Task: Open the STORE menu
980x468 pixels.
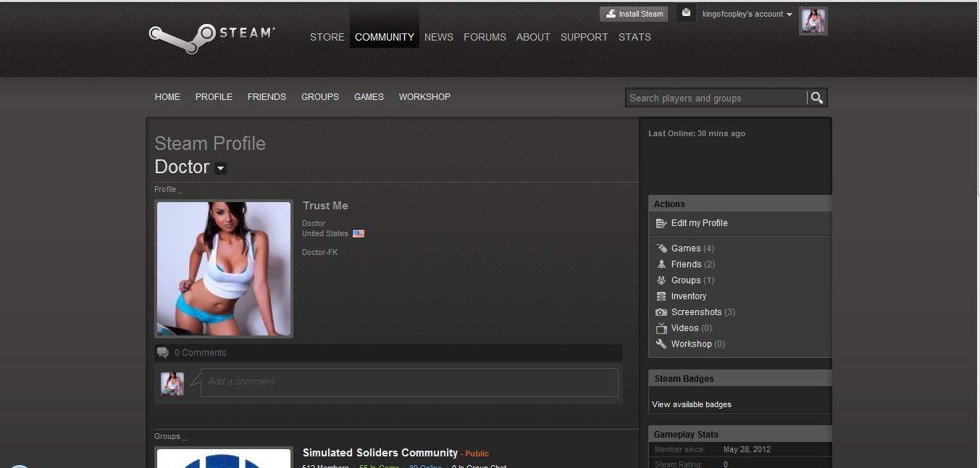Action: tap(327, 37)
